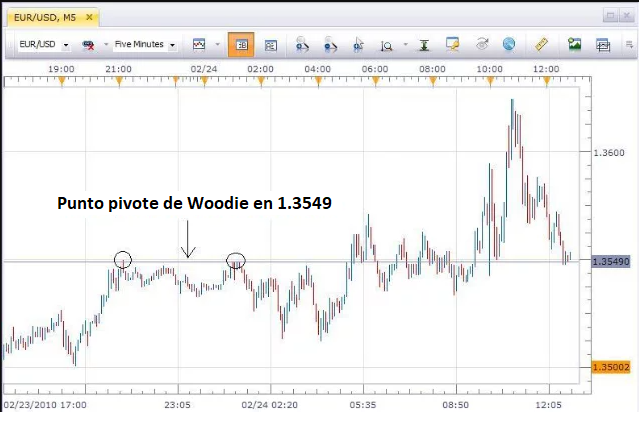Click the 02/24 orange timeline marker
This screenshot has width=639, height=433.
point(205,81)
